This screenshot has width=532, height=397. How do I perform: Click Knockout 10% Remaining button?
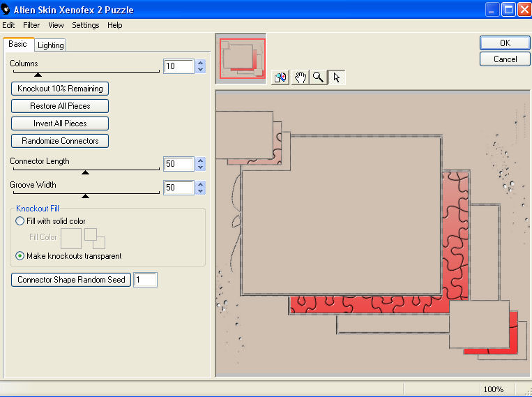(60, 89)
